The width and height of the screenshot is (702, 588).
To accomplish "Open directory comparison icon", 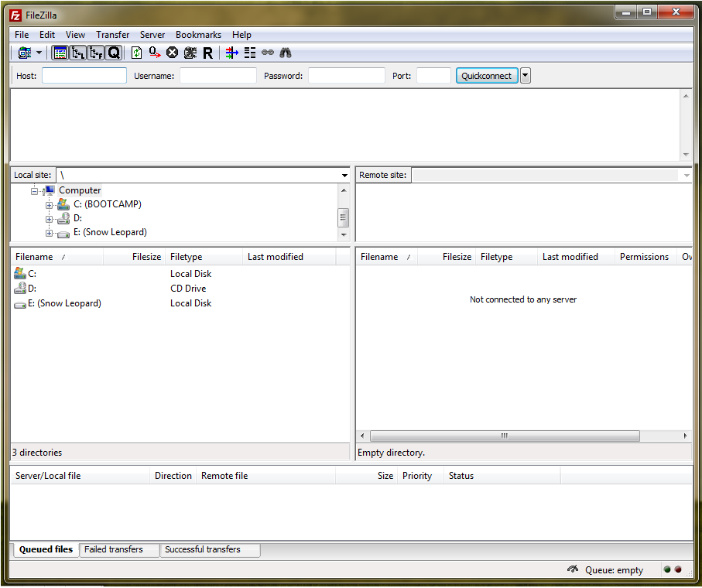I will (250, 53).
